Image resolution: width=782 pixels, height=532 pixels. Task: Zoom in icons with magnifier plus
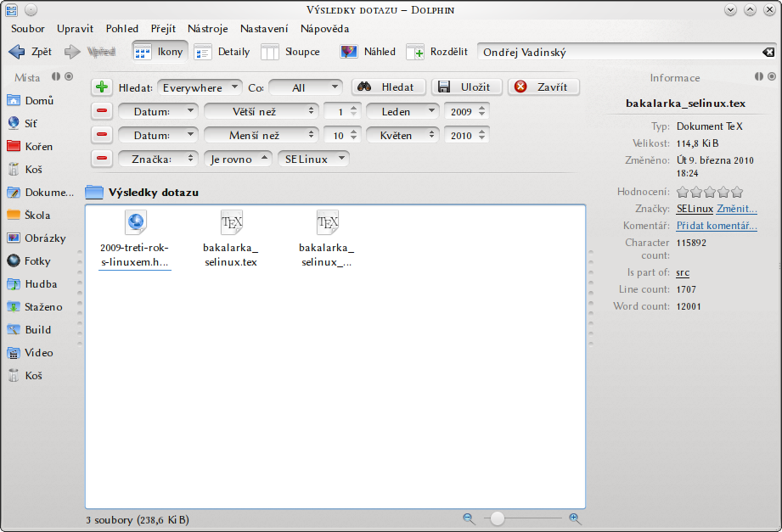(x=575, y=518)
